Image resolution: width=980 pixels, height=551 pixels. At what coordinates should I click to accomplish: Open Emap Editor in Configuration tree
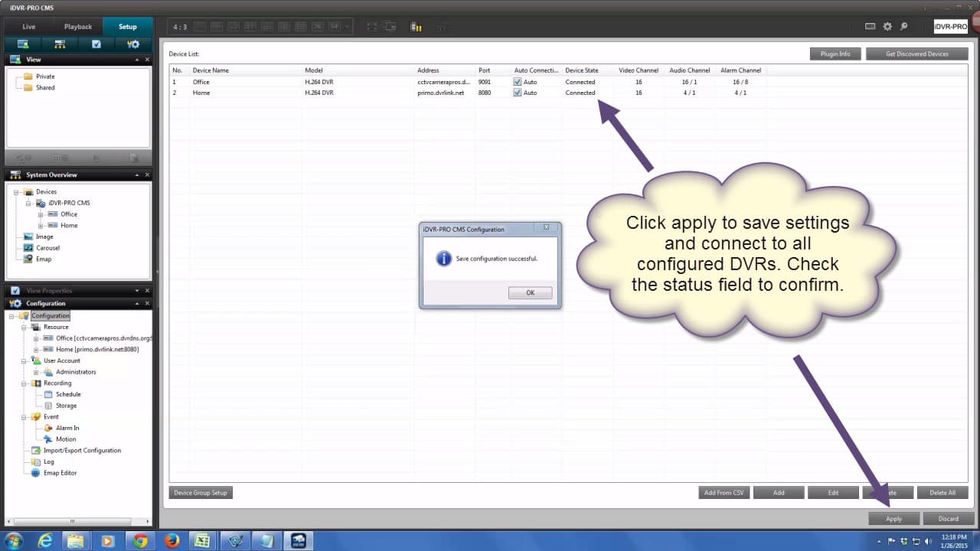[x=60, y=473]
